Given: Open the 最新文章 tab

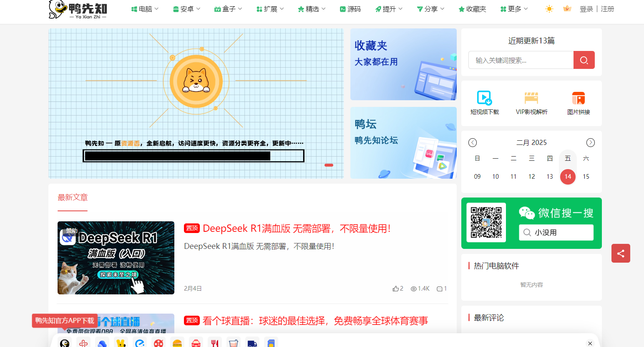Looking at the screenshot, I should 73,198.
